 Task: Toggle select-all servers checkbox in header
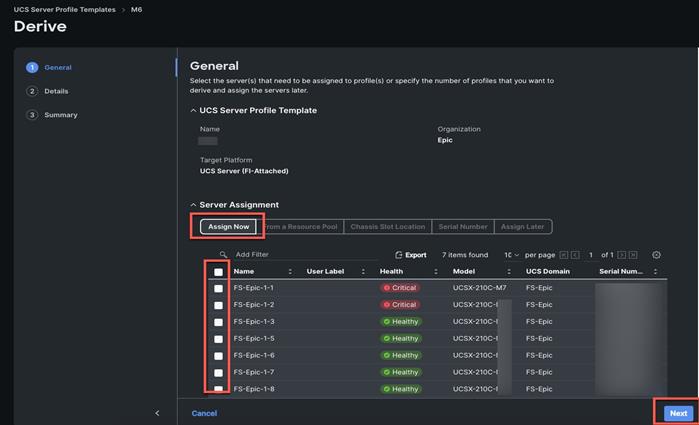(x=218, y=272)
